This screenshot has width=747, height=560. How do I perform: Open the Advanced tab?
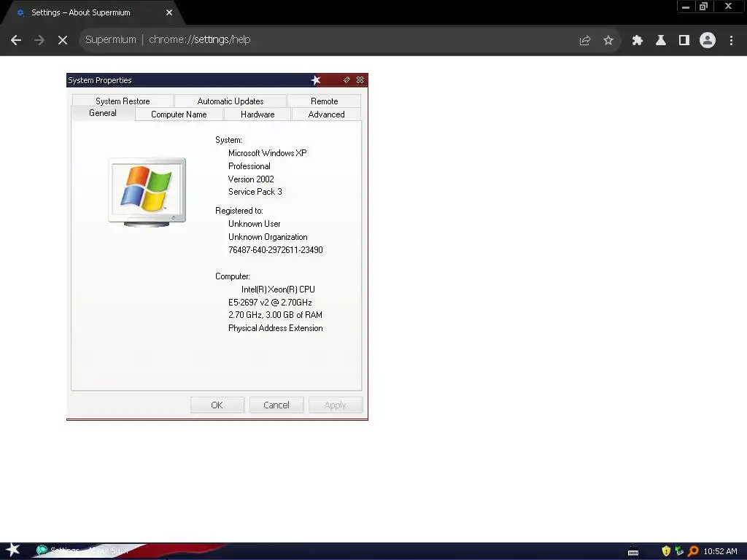pyautogui.click(x=326, y=114)
